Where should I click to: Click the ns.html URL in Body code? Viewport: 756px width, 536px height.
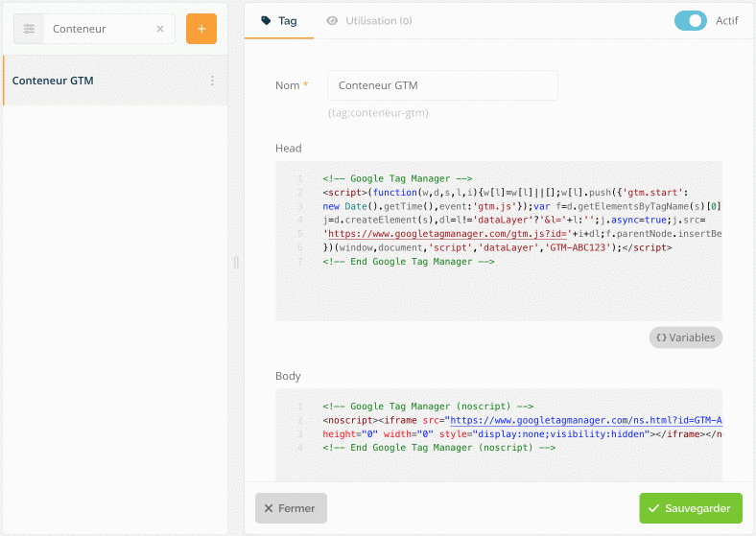[x=586, y=420]
